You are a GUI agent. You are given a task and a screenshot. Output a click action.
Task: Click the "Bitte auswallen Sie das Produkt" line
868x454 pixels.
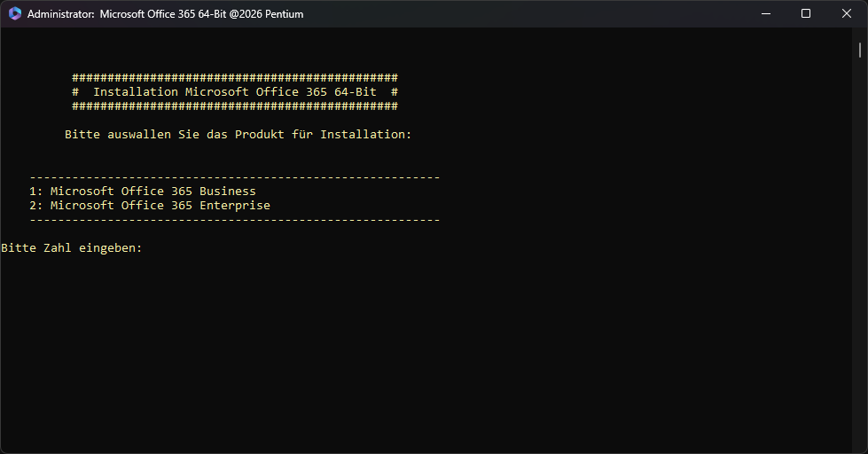tap(238, 135)
